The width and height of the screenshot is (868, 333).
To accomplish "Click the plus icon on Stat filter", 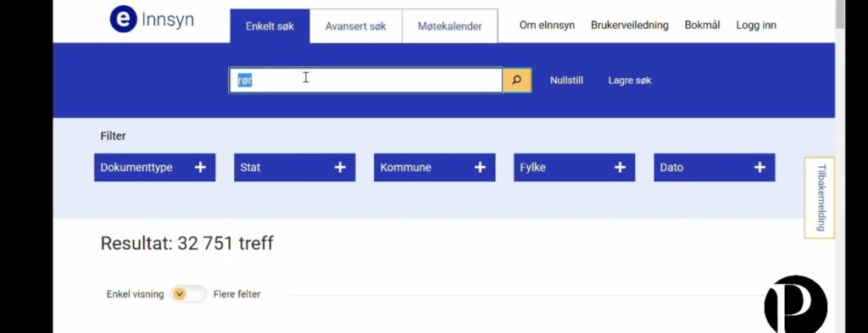I will tap(340, 168).
